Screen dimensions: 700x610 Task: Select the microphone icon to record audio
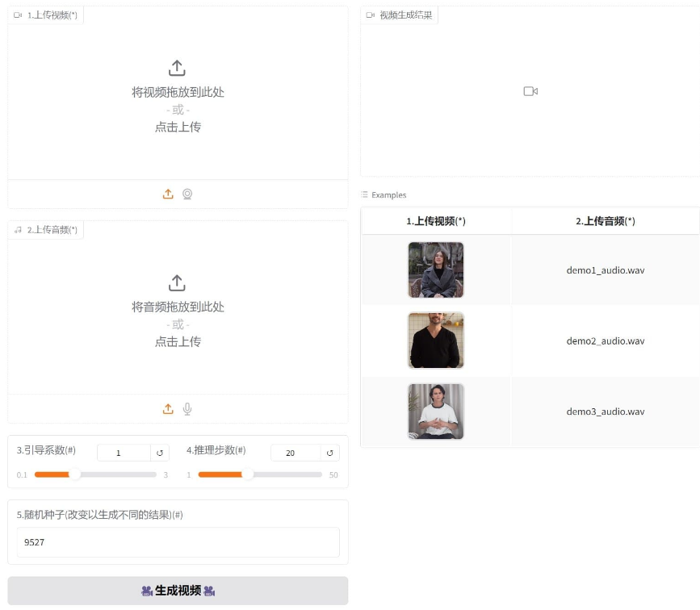187,408
